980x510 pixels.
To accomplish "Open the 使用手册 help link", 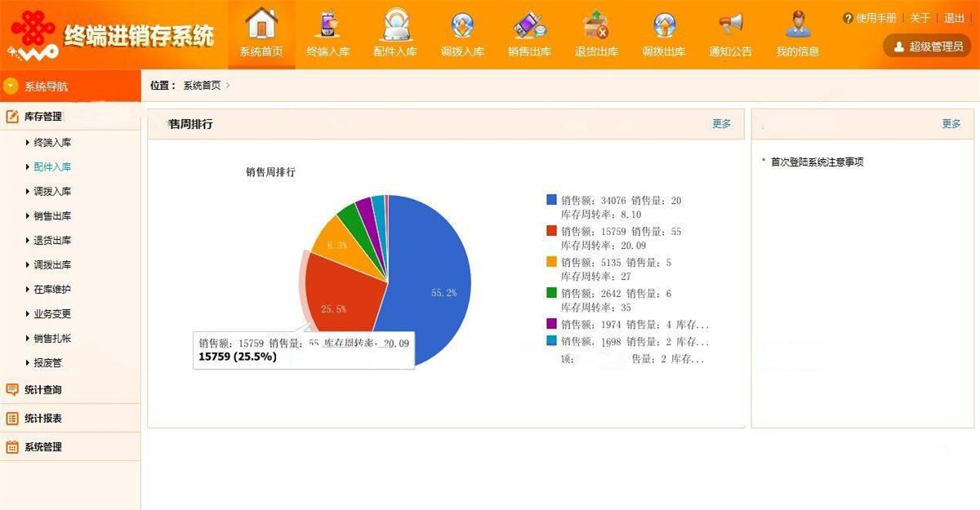I will tap(875, 18).
